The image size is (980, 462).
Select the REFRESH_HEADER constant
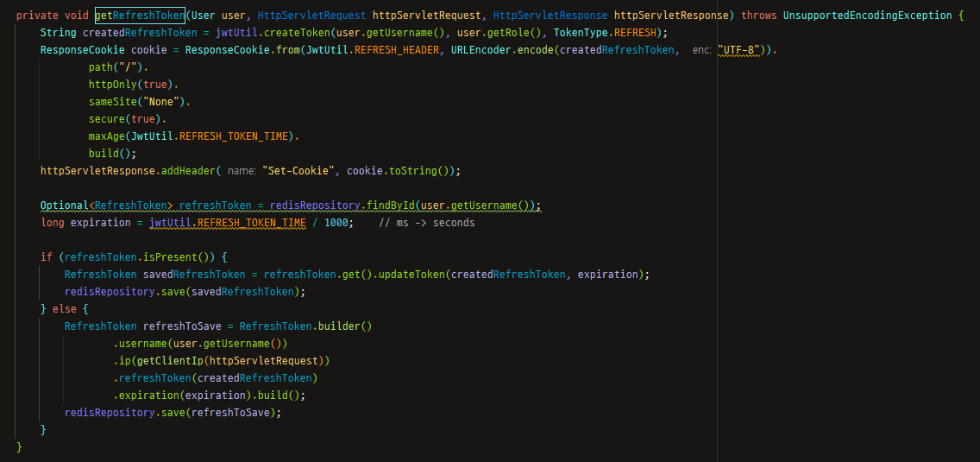pos(399,49)
